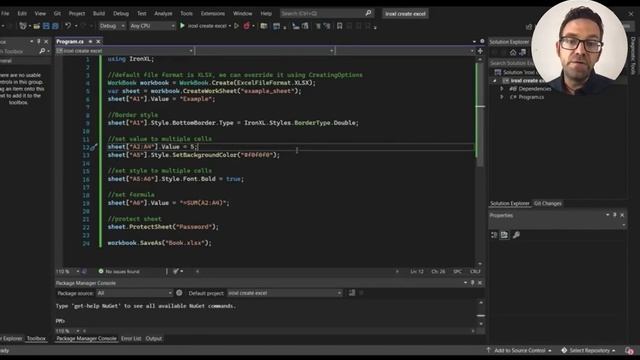Click the Search Solution Explorer field

(512, 63)
